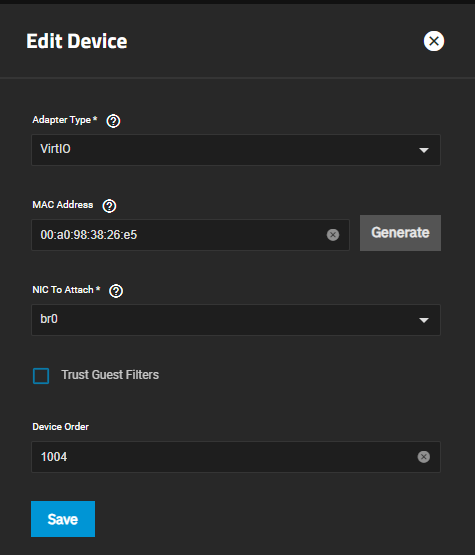This screenshot has height=555, width=475.
Task: Save the device changes
Action: [63, 519]
